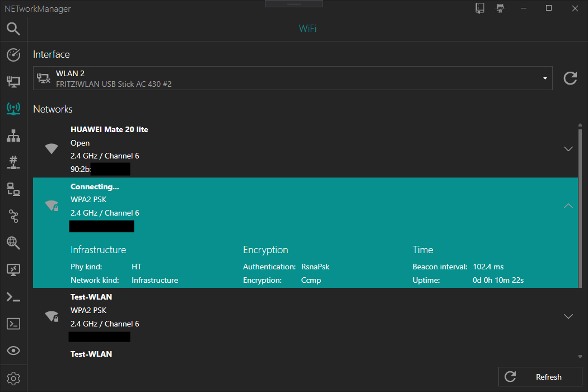Open the DNS Lookup tool
Image resolution: width=588 pixels, height=392 pixels.
(13, 243)
